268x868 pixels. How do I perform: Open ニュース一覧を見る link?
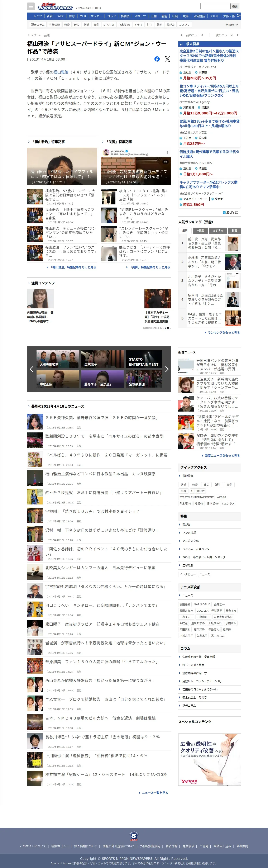(x=153, y=793)
